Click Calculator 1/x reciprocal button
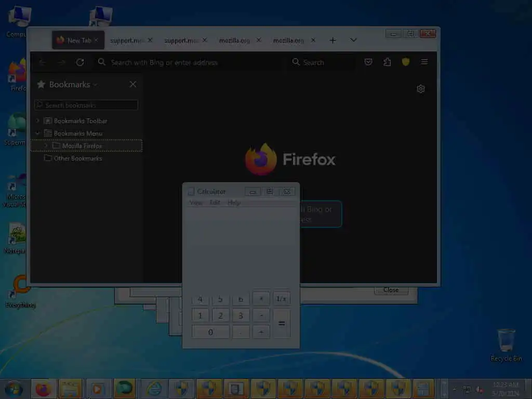The height and width of the screenshot is (399, 532). coord(282,299)
